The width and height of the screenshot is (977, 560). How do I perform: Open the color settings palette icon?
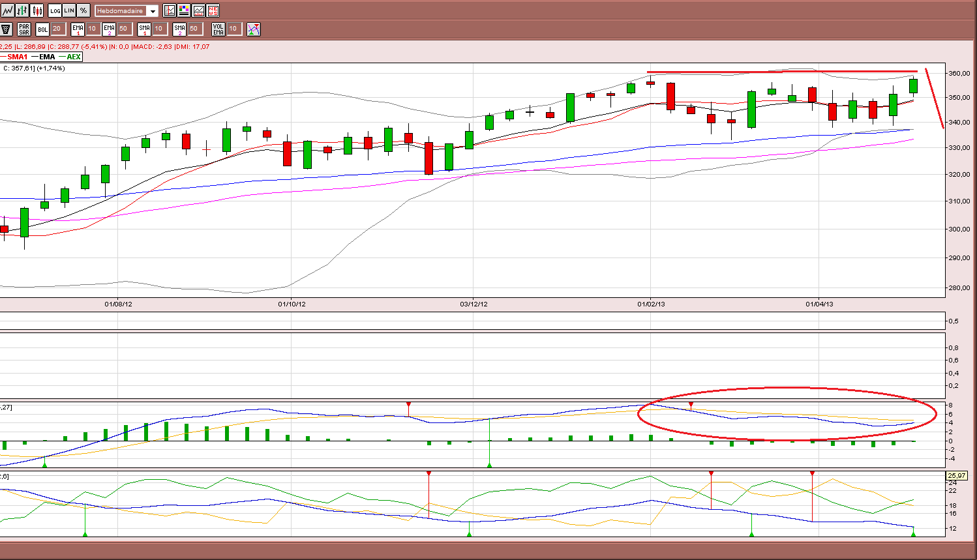(x=184, y=10)
